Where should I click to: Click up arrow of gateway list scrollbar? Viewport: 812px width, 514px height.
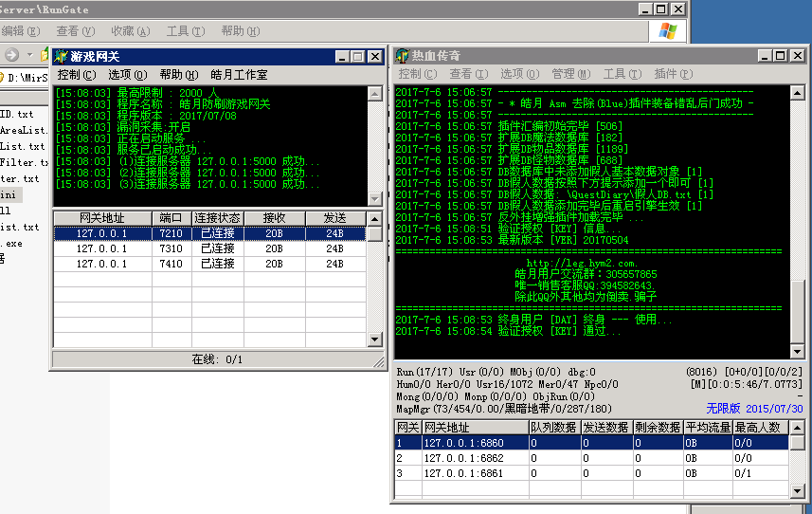[374, 218]
